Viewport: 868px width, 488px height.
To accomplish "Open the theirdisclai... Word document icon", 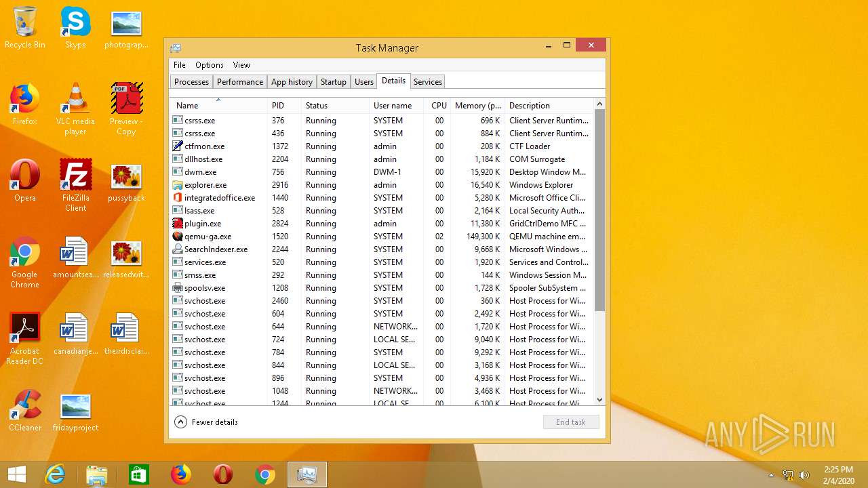I will point(126,334).
